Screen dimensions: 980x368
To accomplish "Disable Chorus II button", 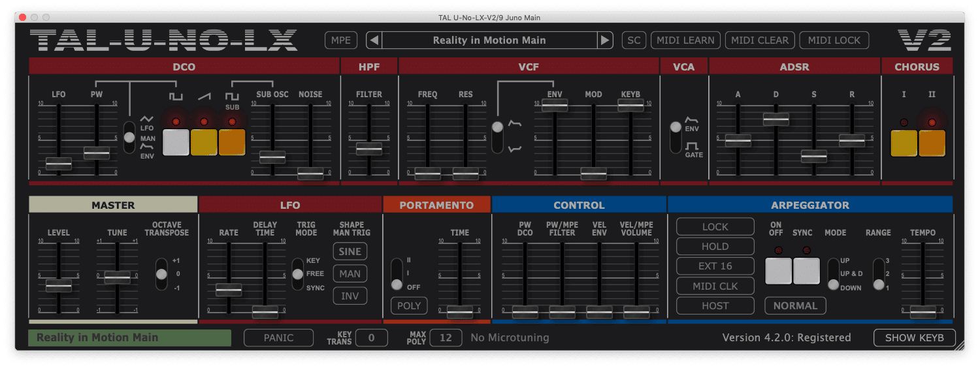I will coord(932,143).
